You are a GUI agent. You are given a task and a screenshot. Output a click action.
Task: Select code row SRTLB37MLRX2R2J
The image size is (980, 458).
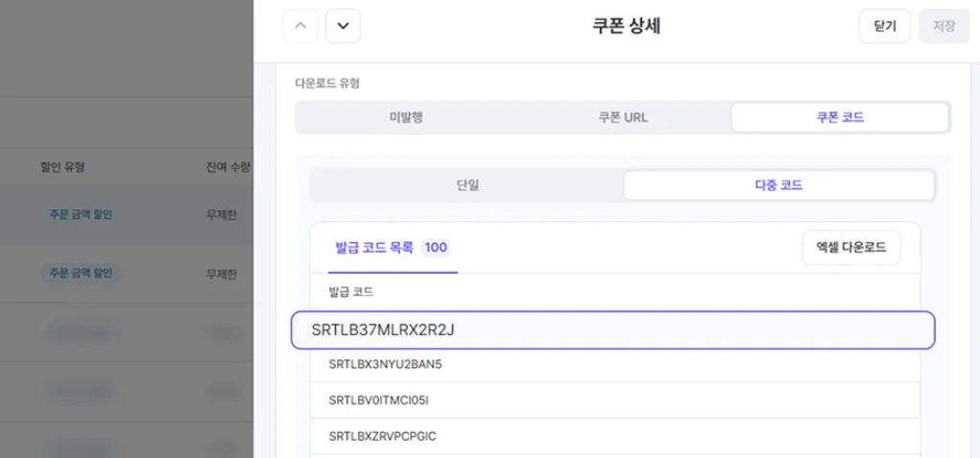[x=612, y=330]
